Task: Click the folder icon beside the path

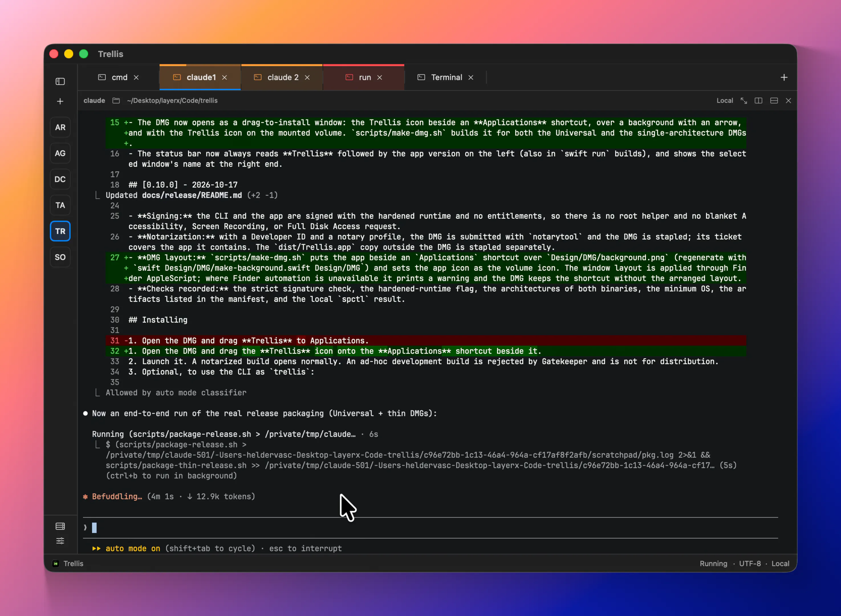Action: click(116, 101)
